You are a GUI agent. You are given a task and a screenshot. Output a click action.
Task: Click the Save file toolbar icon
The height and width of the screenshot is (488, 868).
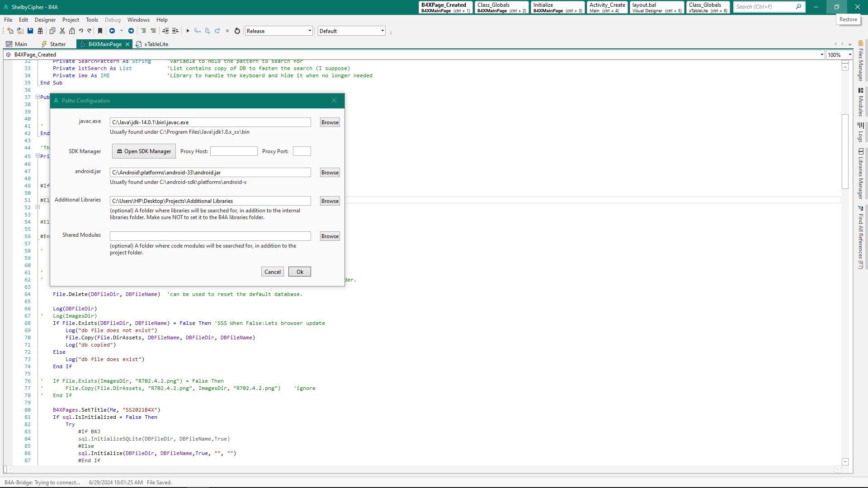click(30, 31)
